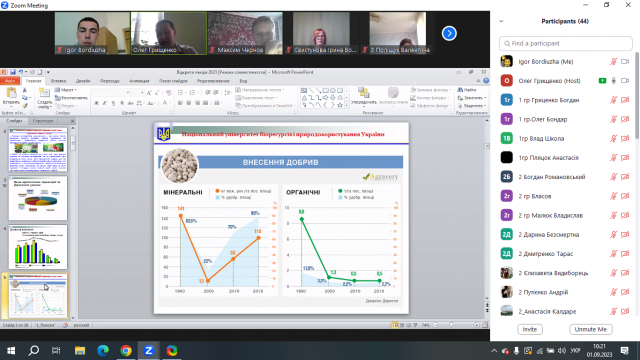Open the УКР keyboard language selector
This screenshot has height=360, width=640.
[576, 351]
